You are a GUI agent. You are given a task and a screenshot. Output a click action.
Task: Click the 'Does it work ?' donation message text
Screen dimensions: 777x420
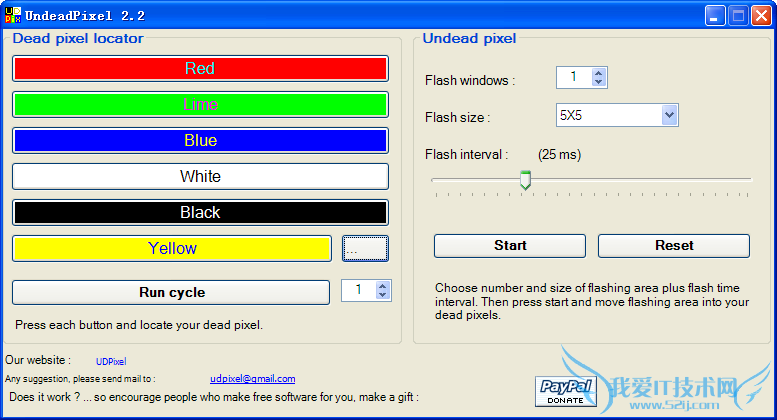(x=214, y=397)
